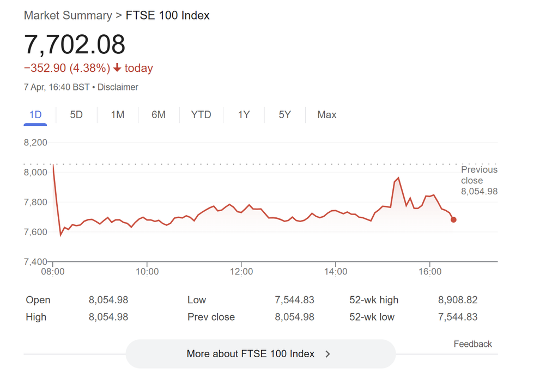Switch to the 1M chart view
Screen dimensions: 534x392
(x=118, y=115)
